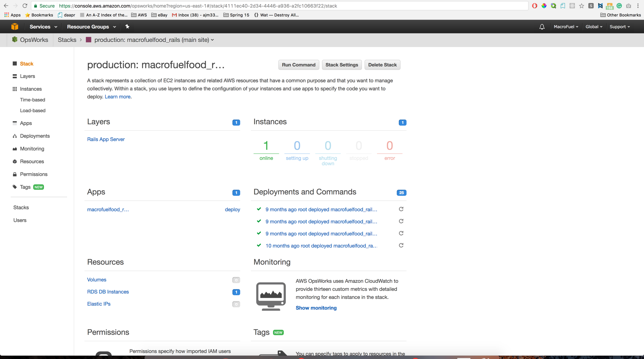Click the OpsWorks leaf logo icon

coord(15,39)
